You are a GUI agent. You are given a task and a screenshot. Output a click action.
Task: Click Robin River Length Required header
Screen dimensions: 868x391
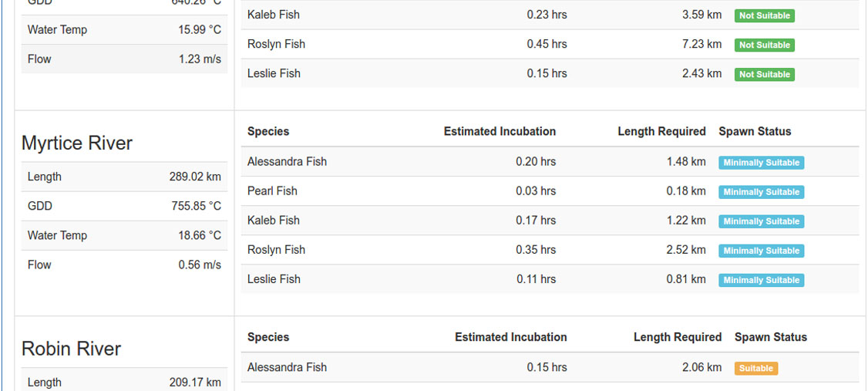point(678,337)
